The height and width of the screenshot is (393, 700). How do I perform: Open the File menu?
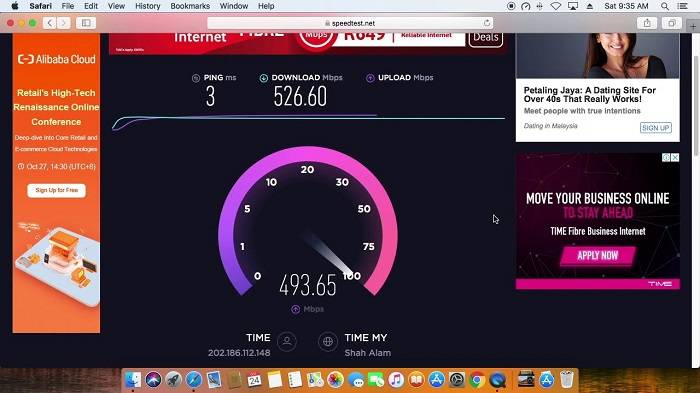(x=68, y=6)
